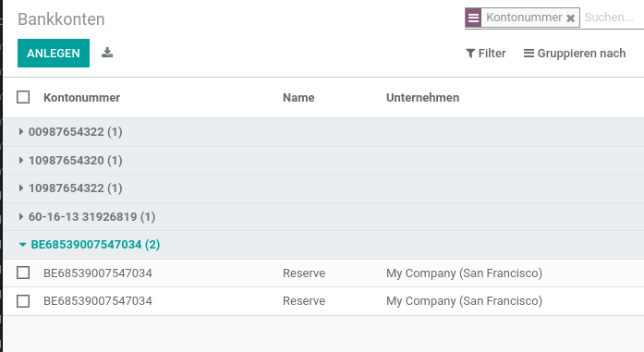The height and width of the screenshot is (352, 644).
Task: Open the Gruppieren nach menu
Action: click(x=575, y=54)
